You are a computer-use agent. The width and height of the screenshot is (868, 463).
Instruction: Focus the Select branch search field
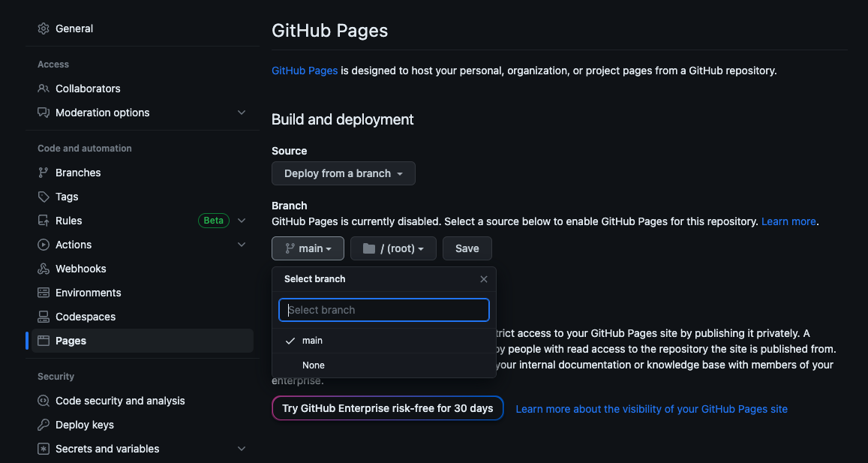tap(383, 310)
